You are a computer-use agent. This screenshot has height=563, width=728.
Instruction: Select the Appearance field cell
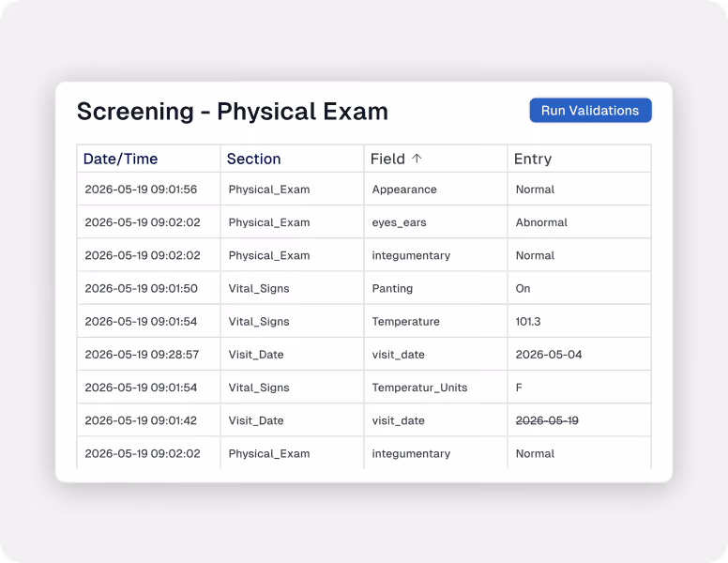(404, 189)
